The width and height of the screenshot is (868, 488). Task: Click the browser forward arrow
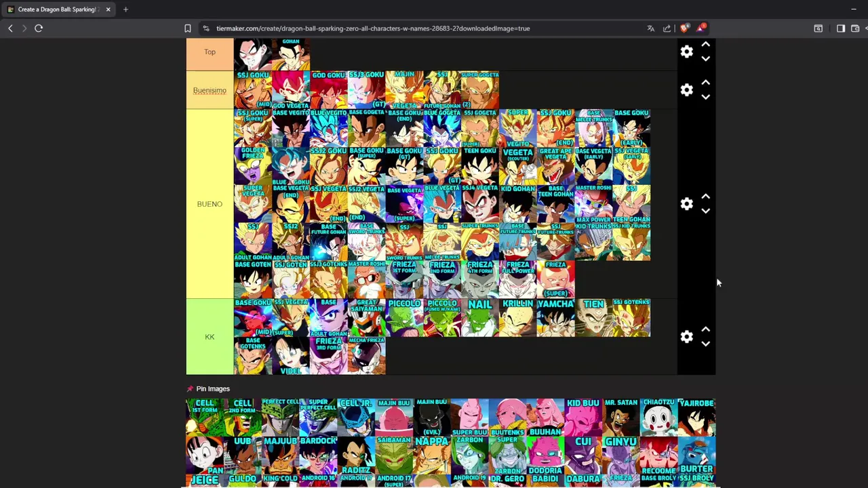click(x=24, y=28)
